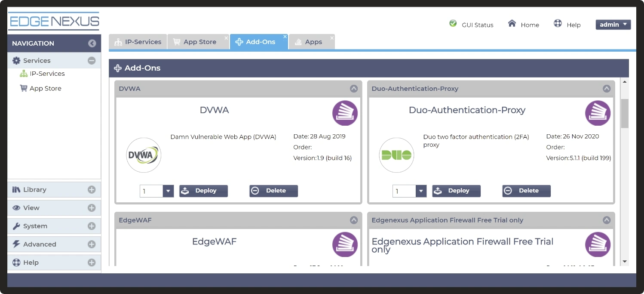Click the Duo version text 5.1.1 (build 199)
The width and height of the screenshot is (644, 294).
pos(579,158)
